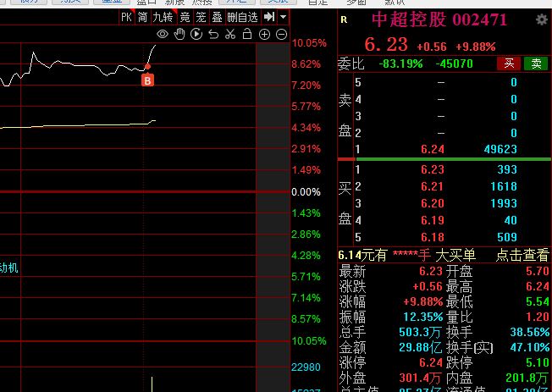
Task: Click the 内盘 value 201.8万
Action: (527, 378)
